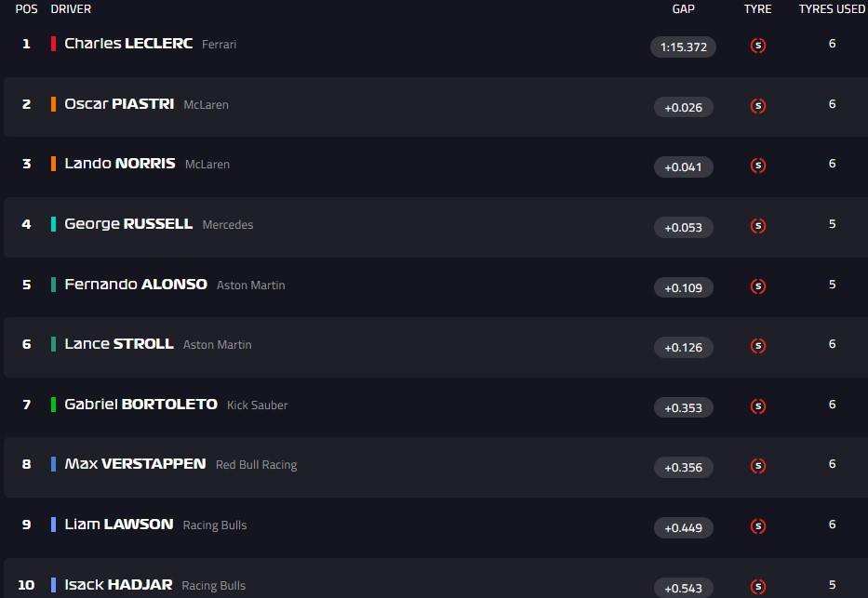This screenshot has width=868, height=598.
Task: Click the DRIVER column header
Action: pos(71,9)
